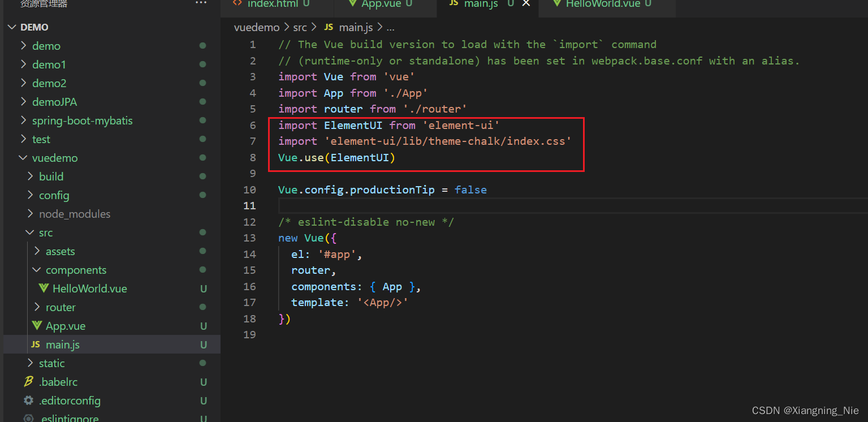Click 'Vue.use(ElementUI)' on line 8
Image resolution: width=868 pixels, height=422 pixels.
click(x=336, y=157)
